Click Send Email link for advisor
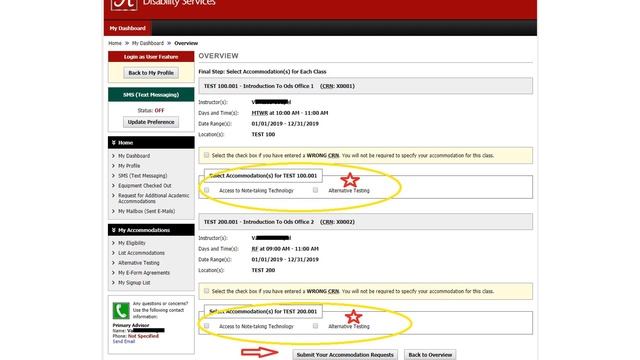640x360 pixels. click(124, 341)
